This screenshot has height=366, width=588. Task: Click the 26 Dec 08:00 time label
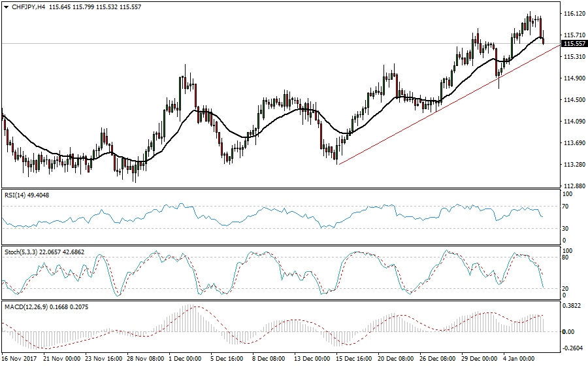click(438, 359)
